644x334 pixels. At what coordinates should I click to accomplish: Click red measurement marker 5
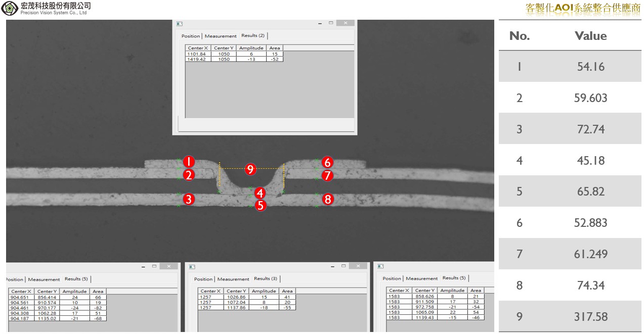(x=260, y=205)
